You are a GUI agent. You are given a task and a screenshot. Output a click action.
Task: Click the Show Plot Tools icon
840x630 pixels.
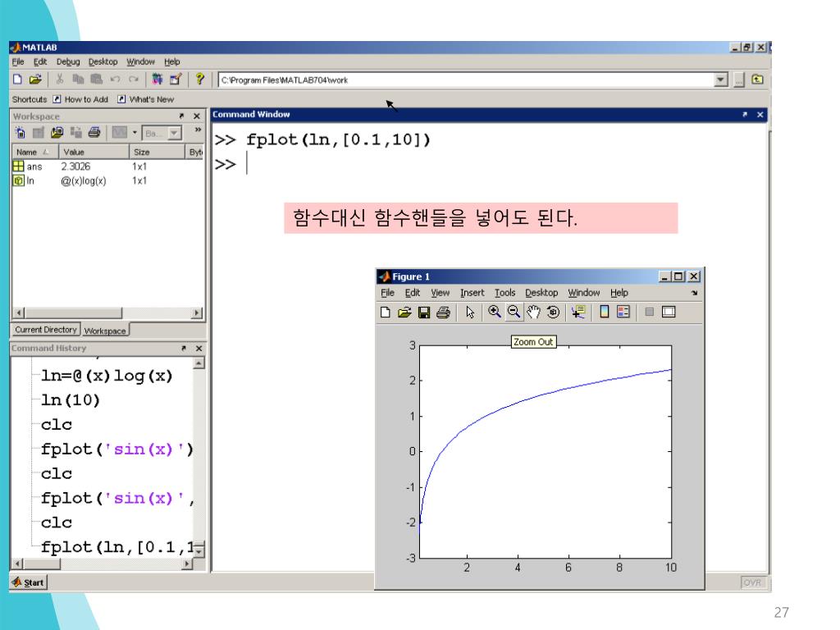pos(669,312)
